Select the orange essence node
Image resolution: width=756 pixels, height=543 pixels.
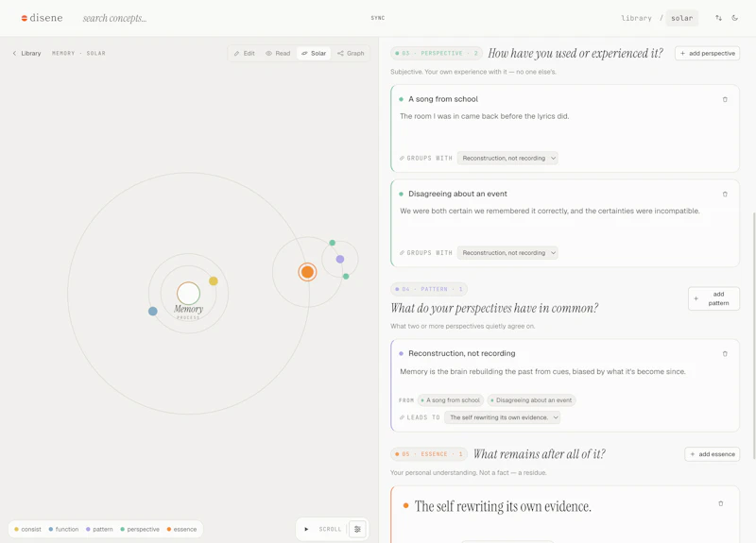(x=307, y=272)
